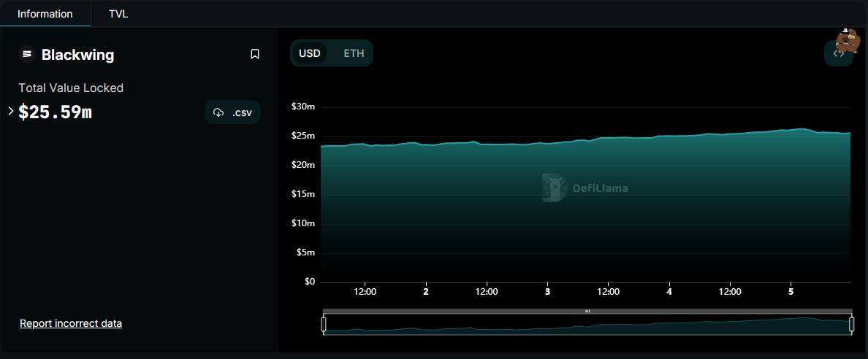
Task: Grab the left handle of range slider
Action: [324, 324]
